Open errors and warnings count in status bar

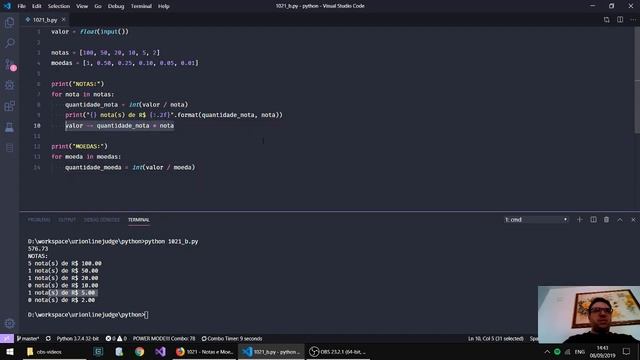pyautogui.click(x=116, y=338)
